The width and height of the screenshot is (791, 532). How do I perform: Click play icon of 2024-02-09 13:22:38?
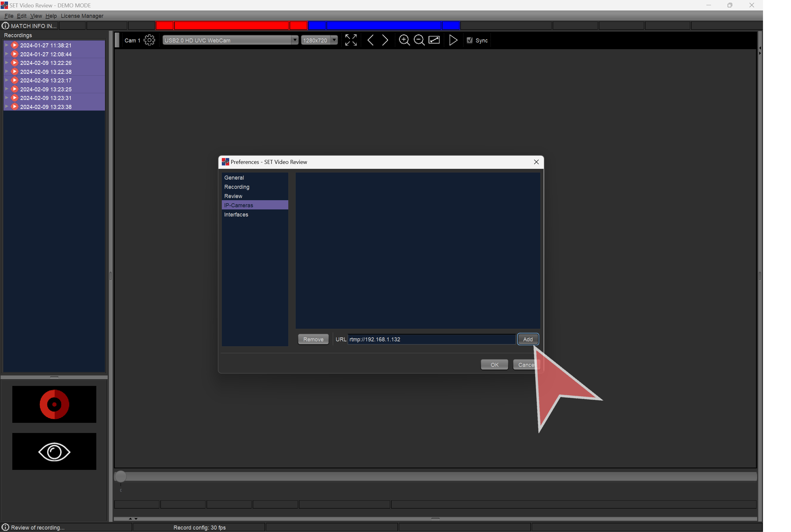pyautogui.click(x=14, y=72)
